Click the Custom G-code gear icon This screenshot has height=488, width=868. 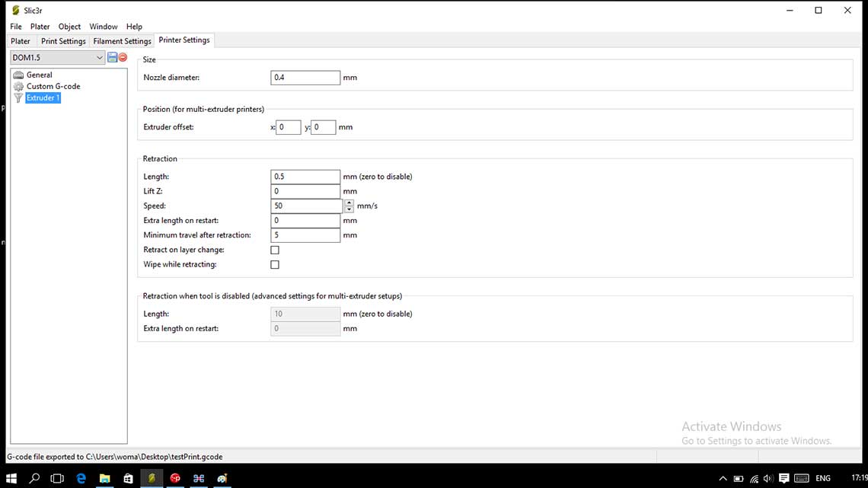tap(18, 86)
